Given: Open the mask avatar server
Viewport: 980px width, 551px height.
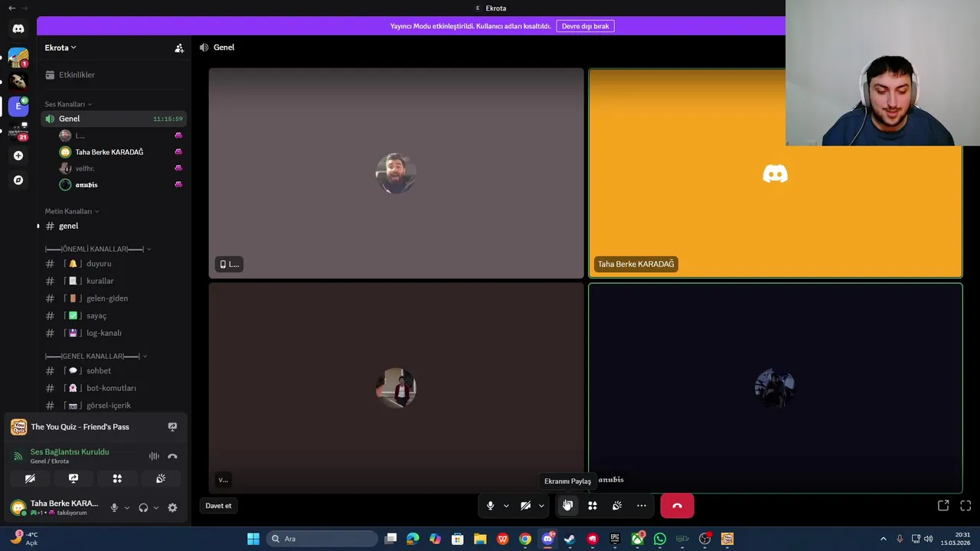Looking at the screenshot, I should tap(18, 80).
